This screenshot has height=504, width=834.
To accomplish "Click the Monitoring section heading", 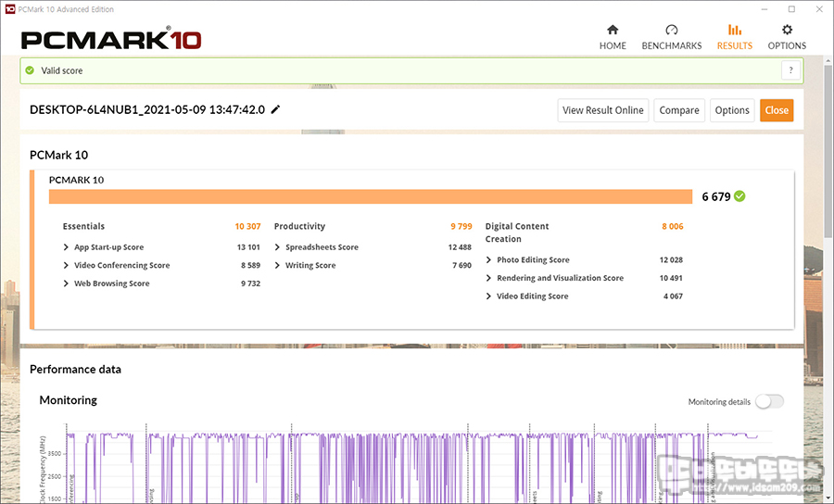I will coord(68,400).
